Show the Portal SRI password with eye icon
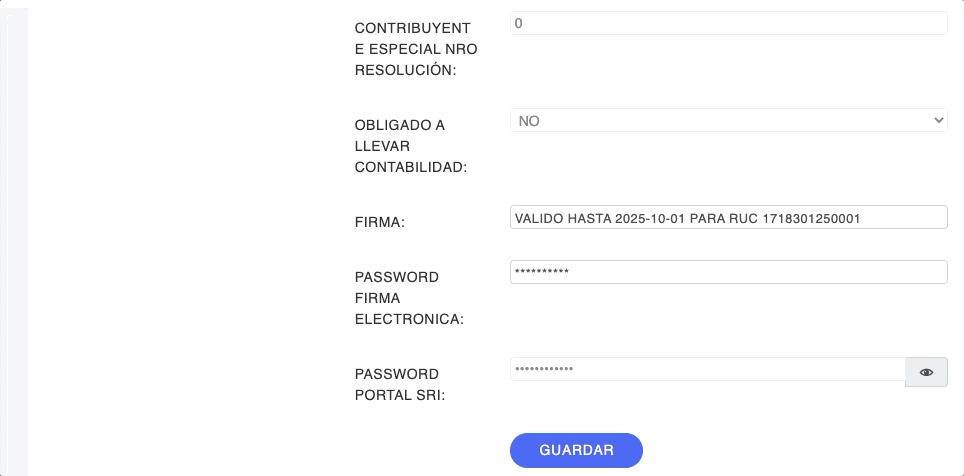The image size is (964, 476). point(926,372)
